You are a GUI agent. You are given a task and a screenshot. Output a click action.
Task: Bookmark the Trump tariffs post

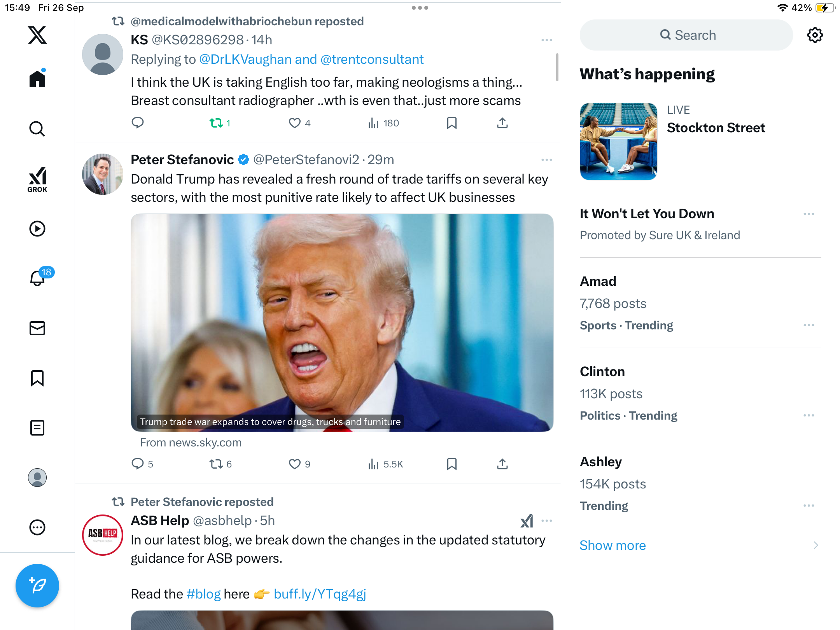coord(451,464)
